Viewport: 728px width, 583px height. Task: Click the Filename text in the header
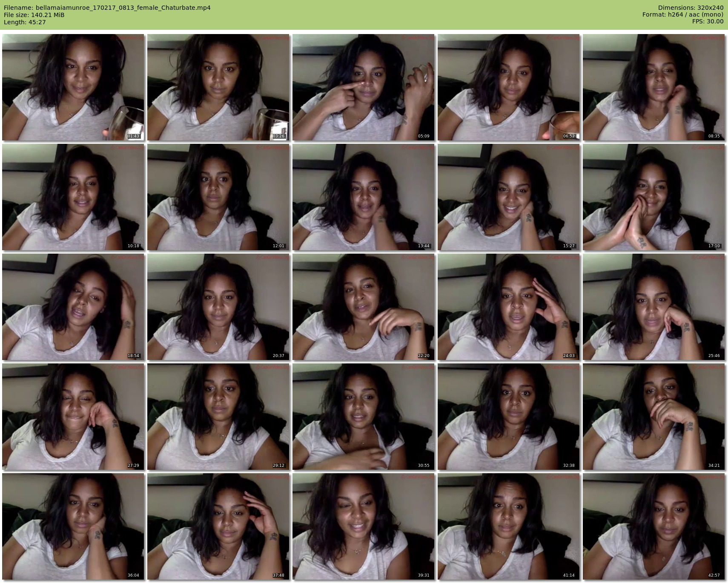point(107,8)
